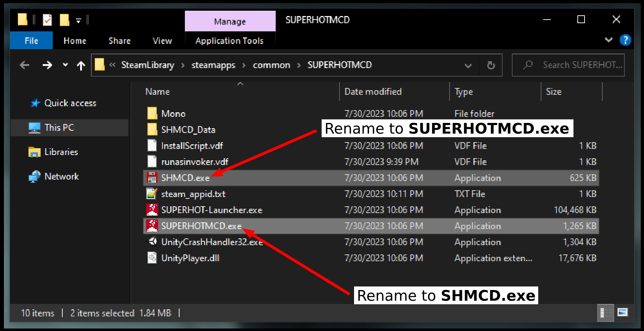Open the View ribbon tab
The height and width of the screenshot is (331, 644).
(162, 41)
